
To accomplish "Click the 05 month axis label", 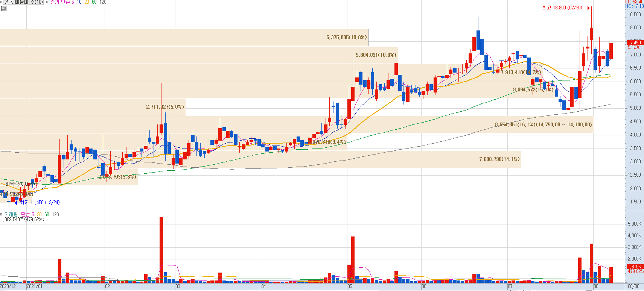I will [350, 286].
